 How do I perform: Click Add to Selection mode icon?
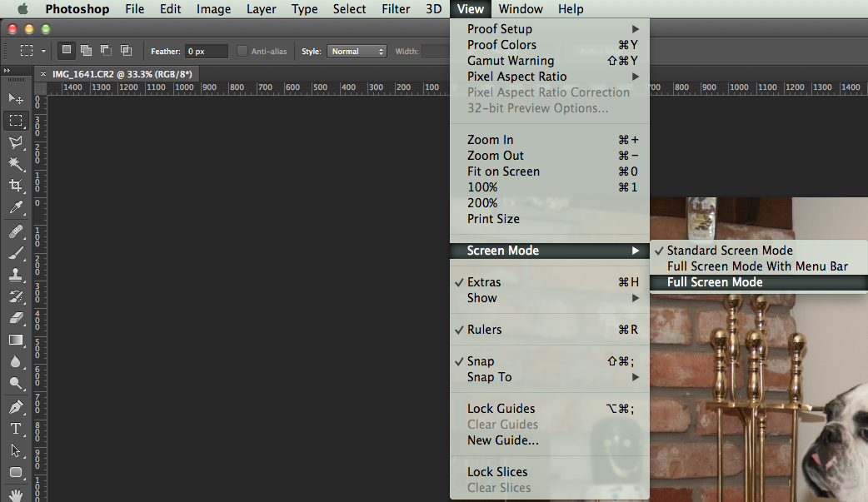click(x=87, y=50)
